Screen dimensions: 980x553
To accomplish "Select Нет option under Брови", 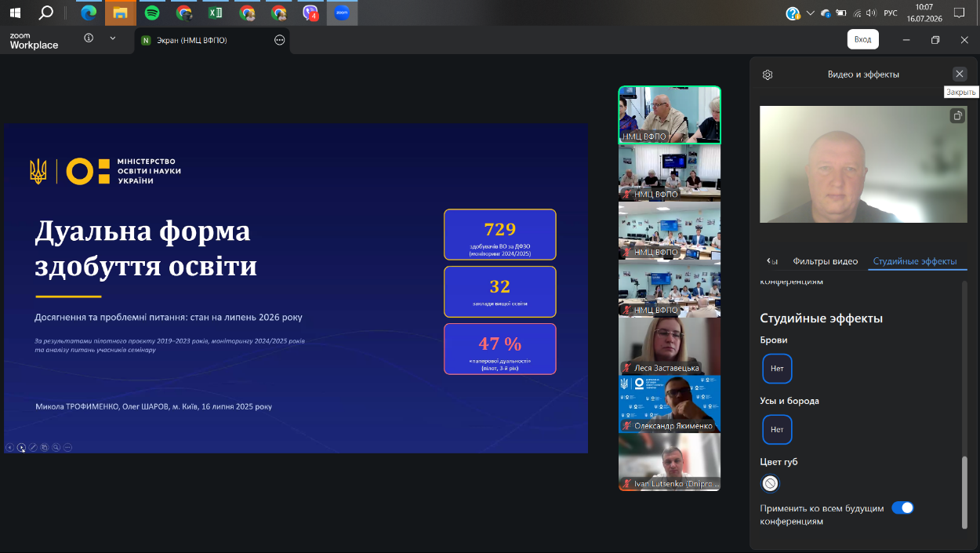I will coord(777,369).
